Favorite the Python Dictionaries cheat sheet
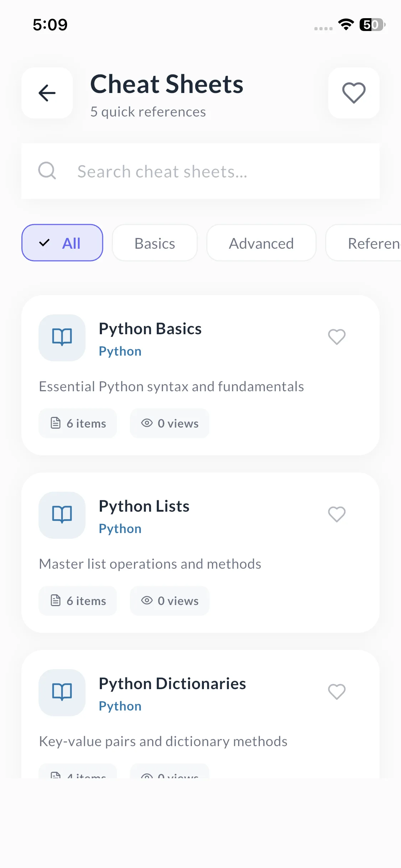This screenshot has width=401, height=868. tap(336, 692)
